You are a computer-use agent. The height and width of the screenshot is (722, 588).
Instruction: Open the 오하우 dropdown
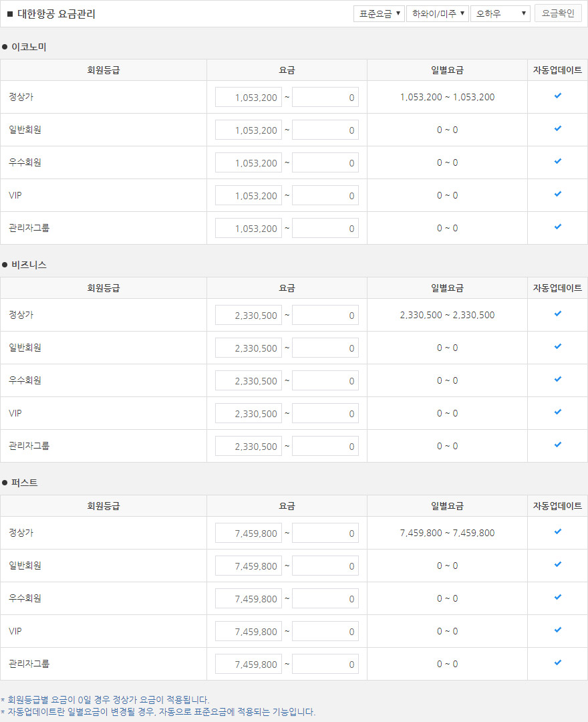pyautogui.click(x=500, y=14)
